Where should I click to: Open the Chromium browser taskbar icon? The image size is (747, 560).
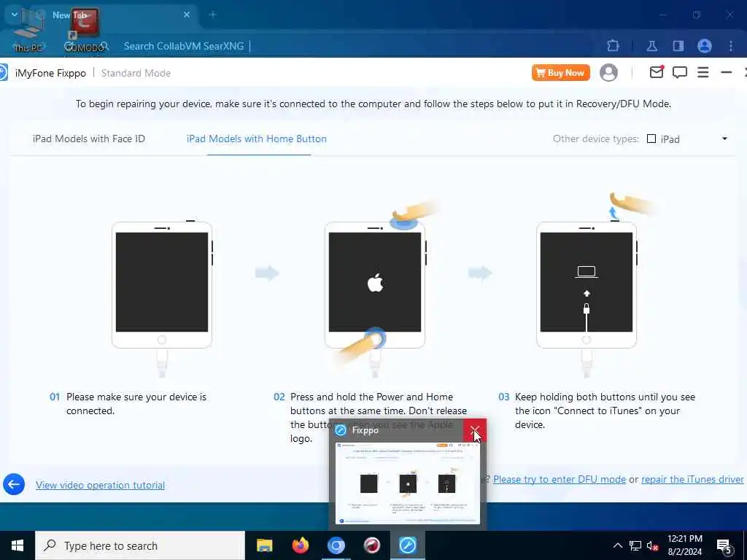[336, 545]
